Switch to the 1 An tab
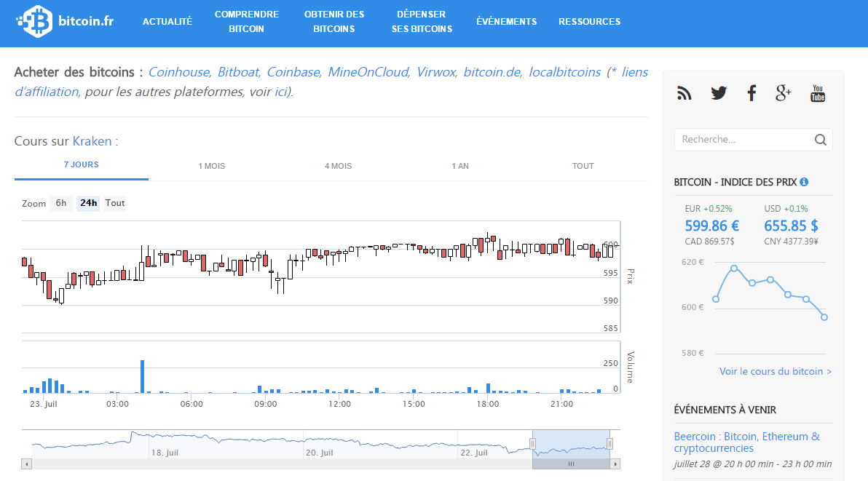Screen dimensions: 868x481 click(x=460, y=166)
